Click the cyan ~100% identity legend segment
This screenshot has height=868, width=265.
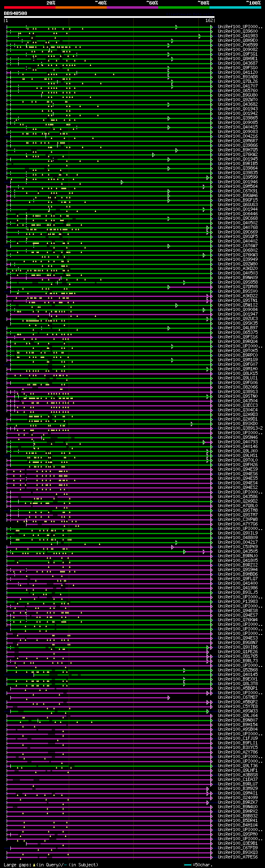point(235,7)
